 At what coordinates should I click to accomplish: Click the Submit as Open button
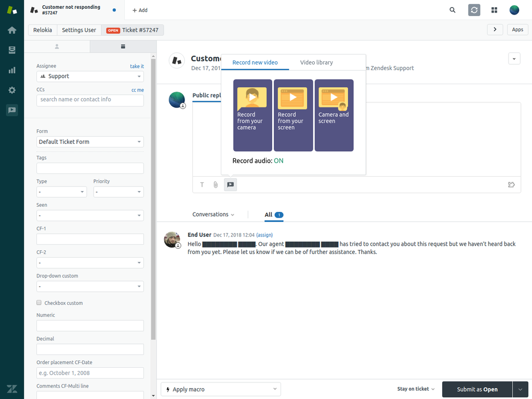[x=476, y=389]
